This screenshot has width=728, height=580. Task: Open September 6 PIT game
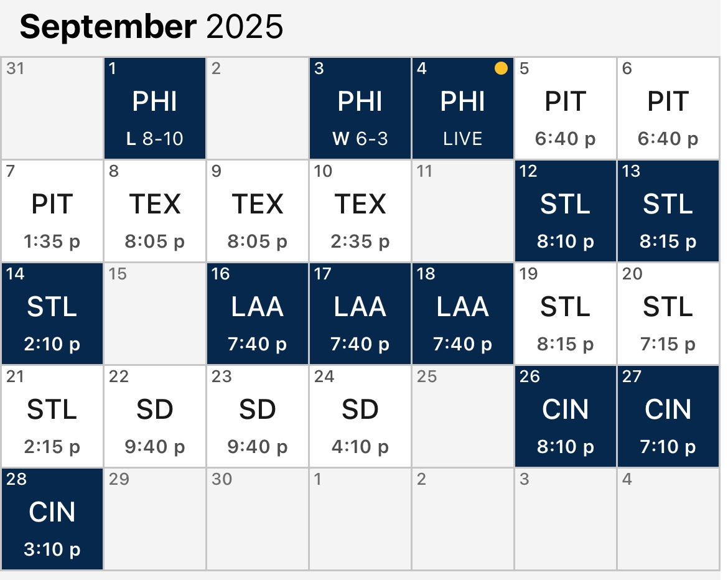pyautogui.click(x=668, y=108)
